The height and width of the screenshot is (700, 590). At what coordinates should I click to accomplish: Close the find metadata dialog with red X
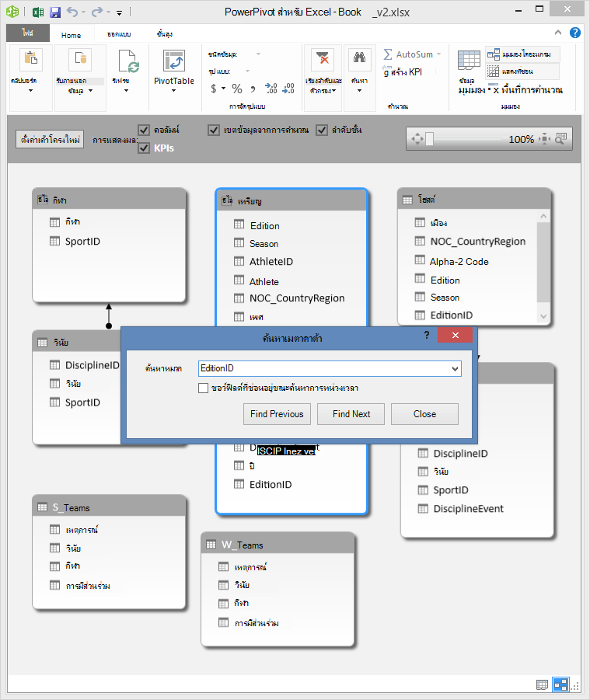point(455,336)
